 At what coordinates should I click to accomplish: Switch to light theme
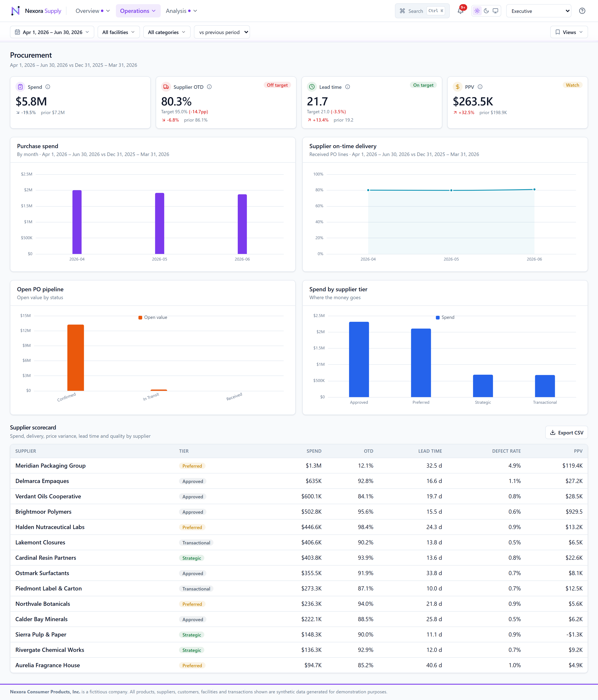[x=477, y=11]
